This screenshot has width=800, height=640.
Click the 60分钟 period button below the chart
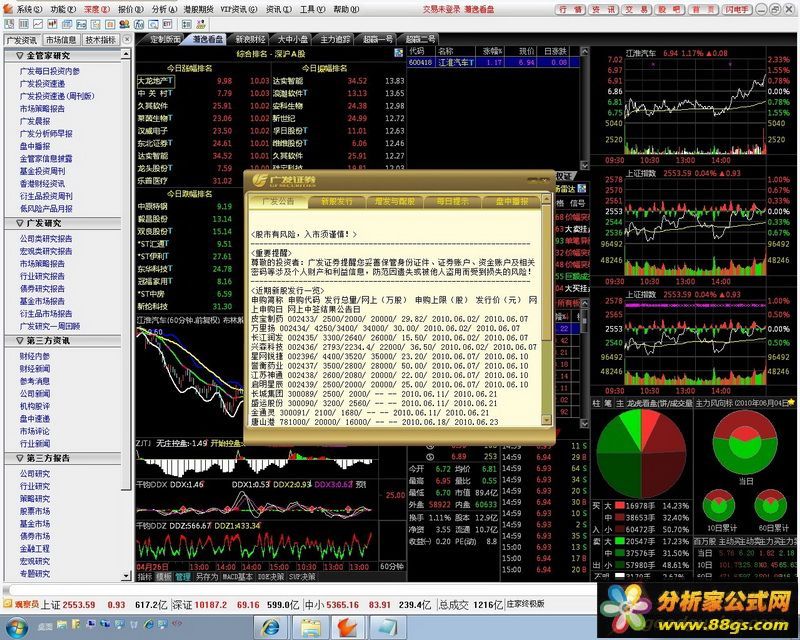[x=392, y=566]
